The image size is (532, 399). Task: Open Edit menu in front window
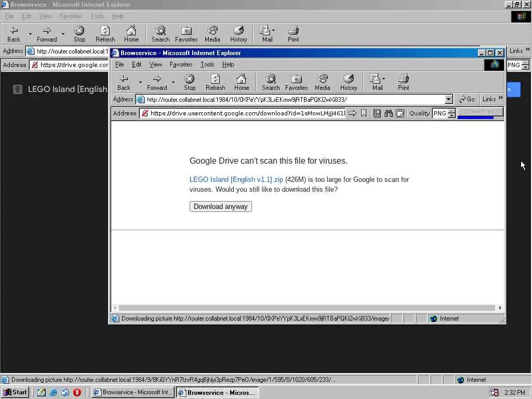pyautogui.click(x=137, y=64)
